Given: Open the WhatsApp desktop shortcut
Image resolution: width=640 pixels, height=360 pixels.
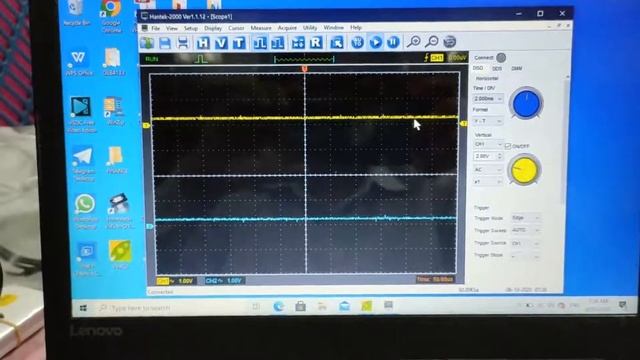Looking at the screenshot, I should 85,211.
